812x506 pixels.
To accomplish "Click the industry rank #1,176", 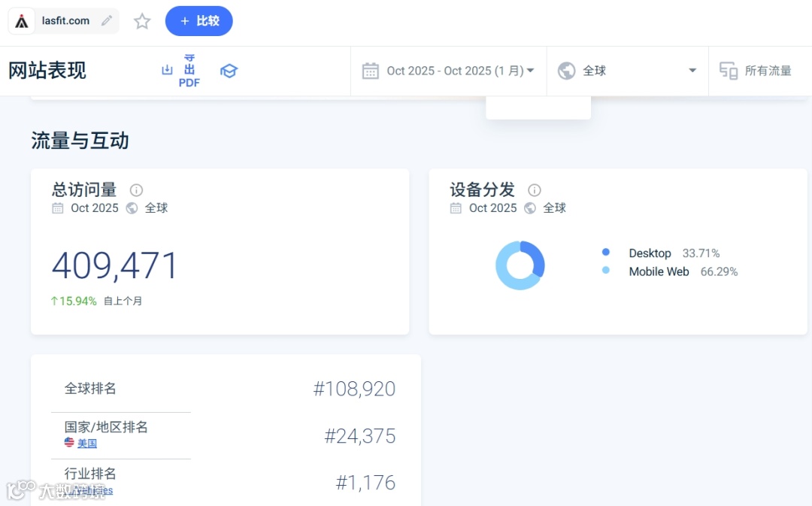I will (x=365, y=483).
